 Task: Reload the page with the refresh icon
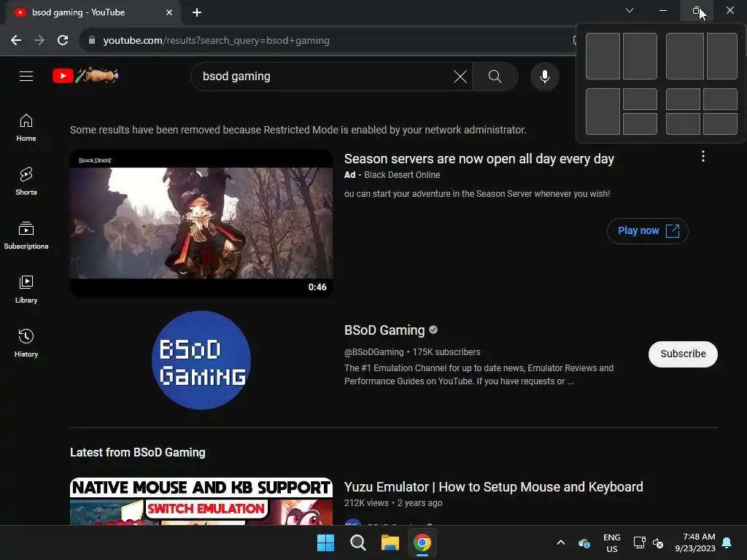tap(63, 41)
